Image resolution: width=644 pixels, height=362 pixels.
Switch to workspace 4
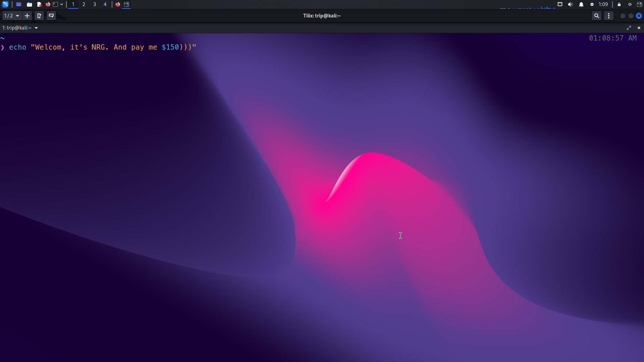click(105, 4)
